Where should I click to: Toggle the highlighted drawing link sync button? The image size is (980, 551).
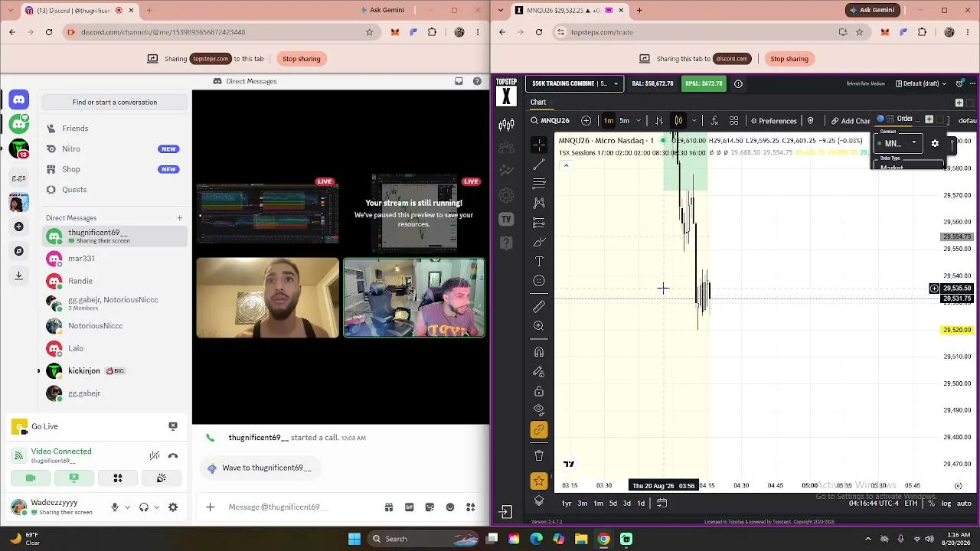539,430
